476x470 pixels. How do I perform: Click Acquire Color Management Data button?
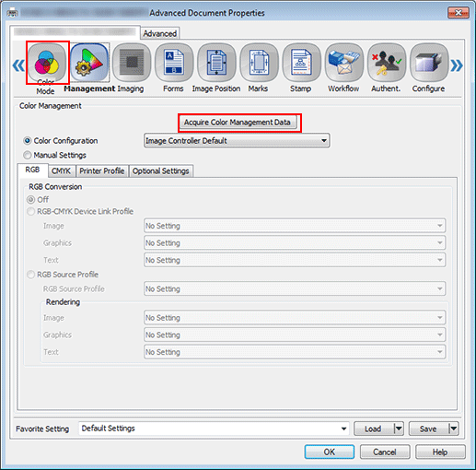point(238,123)
